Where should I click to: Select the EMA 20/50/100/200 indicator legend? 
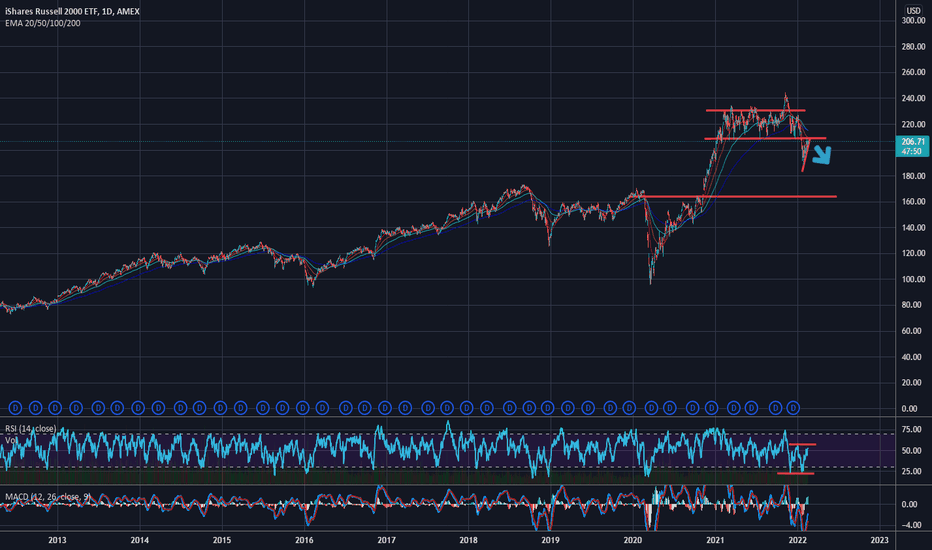[x=42, y=23]
